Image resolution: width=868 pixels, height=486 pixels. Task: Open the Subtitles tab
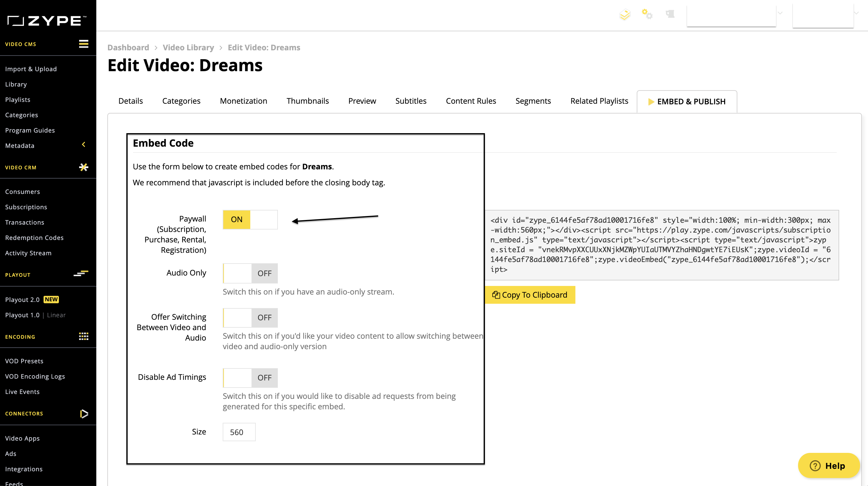[x=411, y=101]
